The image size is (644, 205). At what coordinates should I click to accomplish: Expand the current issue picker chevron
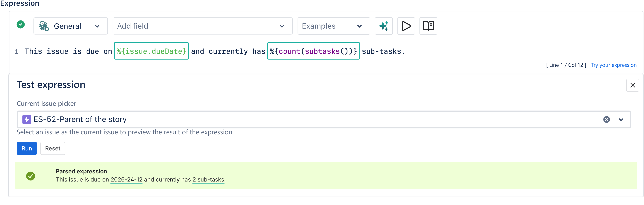pos(621,120)
